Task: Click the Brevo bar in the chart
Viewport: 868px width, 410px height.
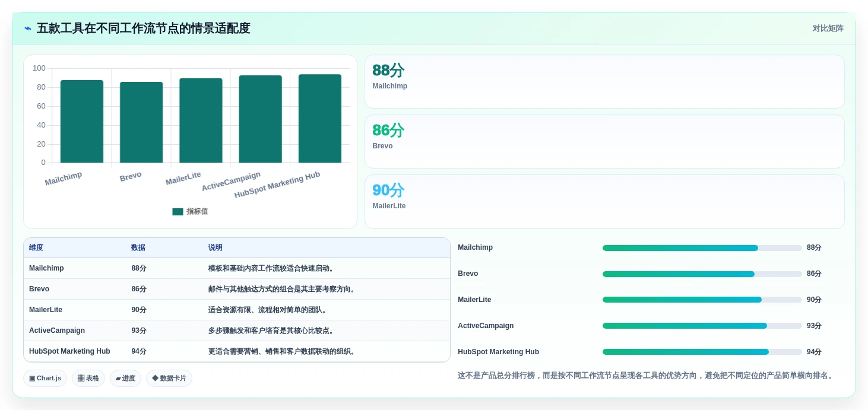Action: tap(141, 122)
